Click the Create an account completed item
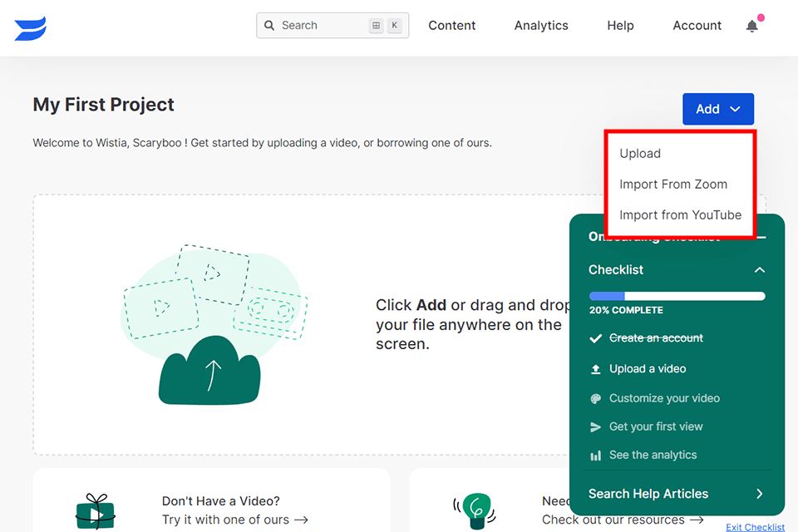 coord(656,338)
